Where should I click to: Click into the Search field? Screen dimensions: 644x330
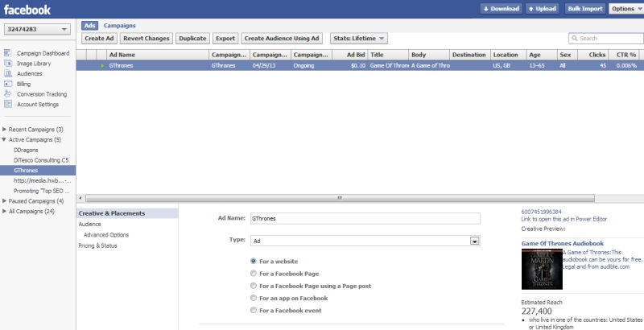tap(606, 38)
